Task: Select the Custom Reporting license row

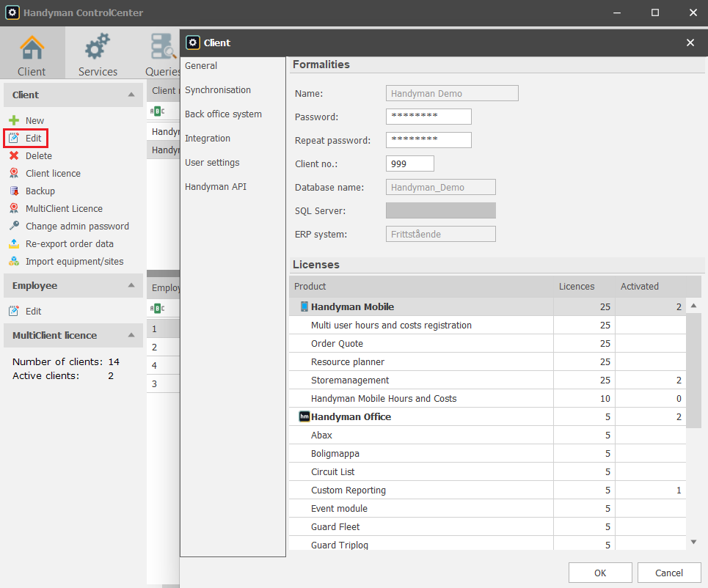Action: pyautogui.click(x=488, y=490)
